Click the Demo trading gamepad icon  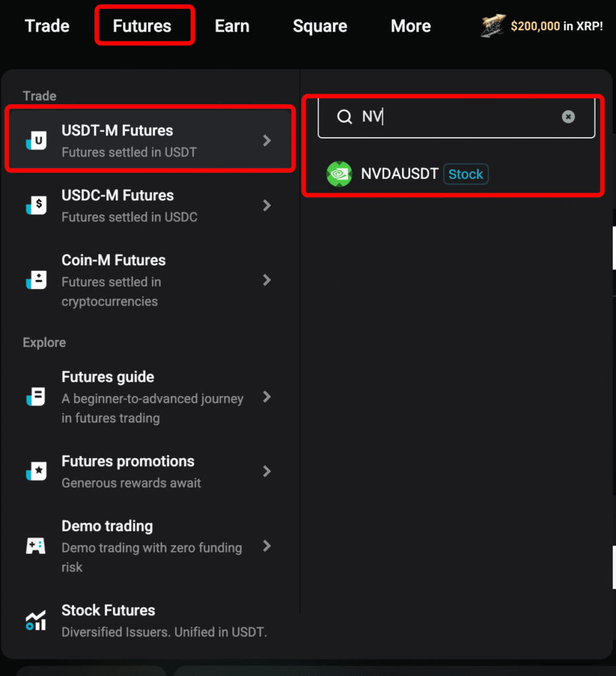(36, 546)
